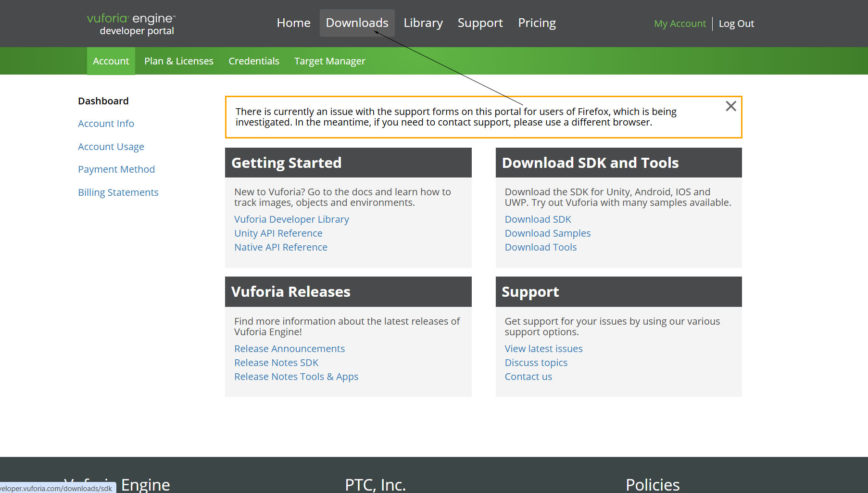The width and height of the screenshot is (868, 493).
Task: Open Account Info in the sidebar
Action: pyautogui.click(x=106, y=124)
